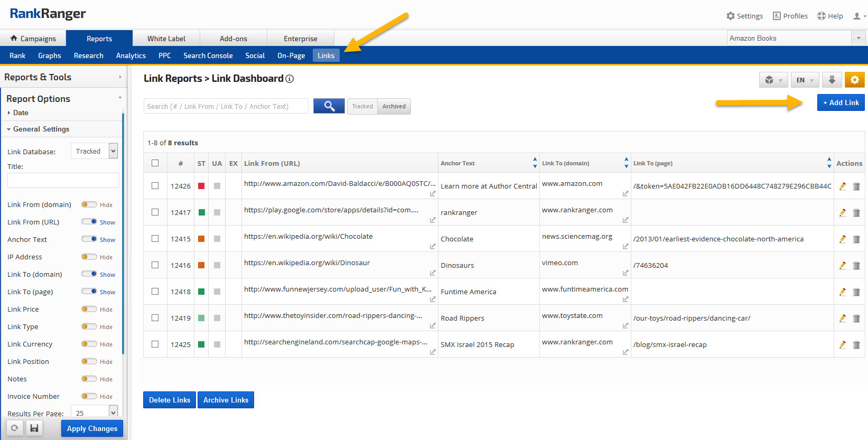Viewport: 868px width, 440px height.
Task: Click the link search input field
Action: point(226,106)
